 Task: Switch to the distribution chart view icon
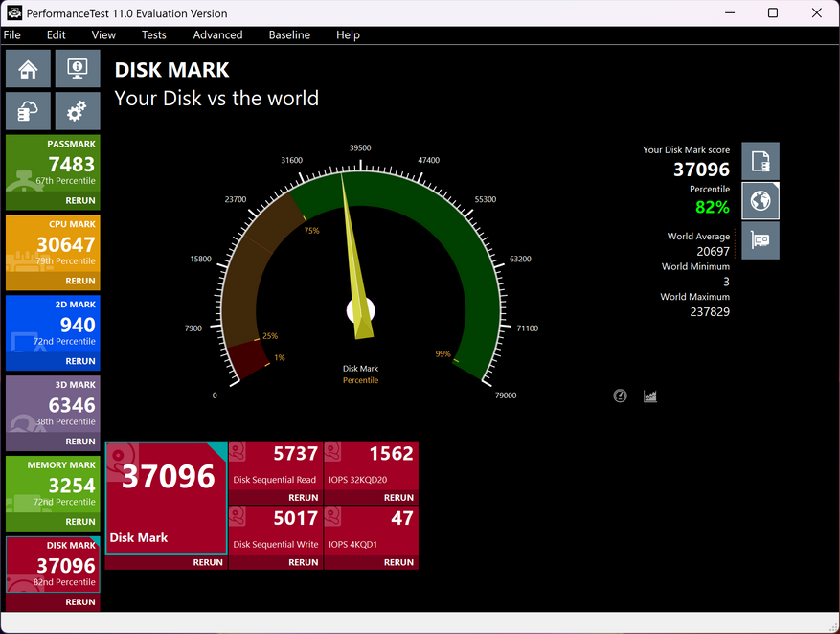650,396
